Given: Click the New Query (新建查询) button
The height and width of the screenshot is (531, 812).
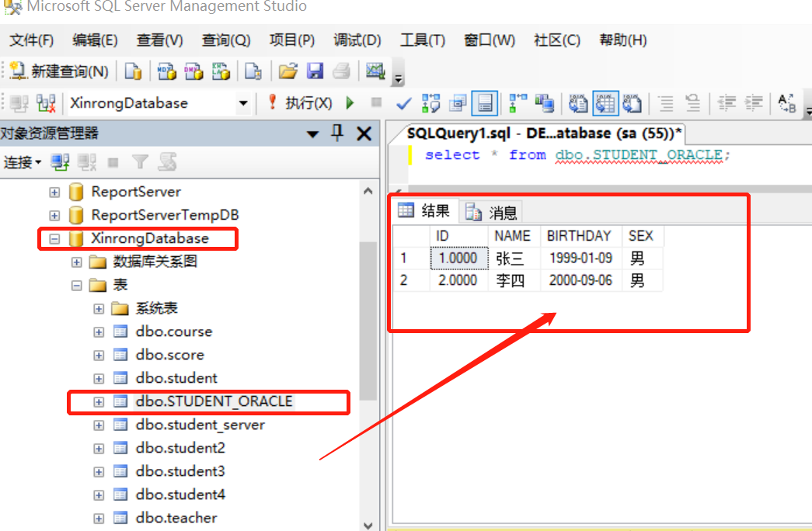Looking at the screenshot, I should point(59,71).
